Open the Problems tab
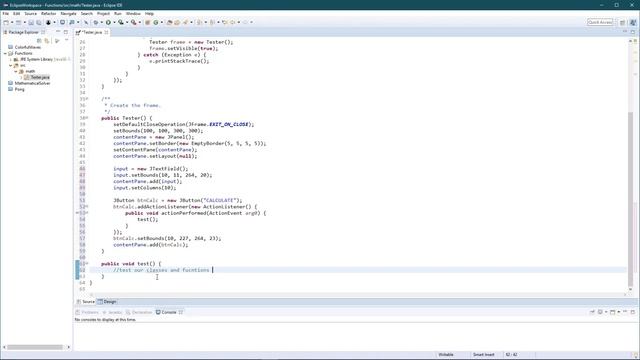Screen dimensions: 640x360 click(x=87, y=312)
